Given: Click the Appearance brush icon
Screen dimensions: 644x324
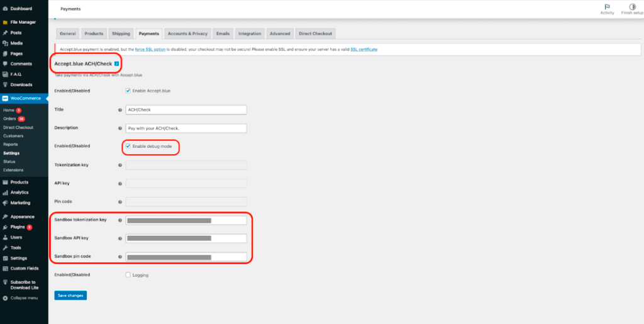Looking at the screenshot, I should click(x=5, y=216).
